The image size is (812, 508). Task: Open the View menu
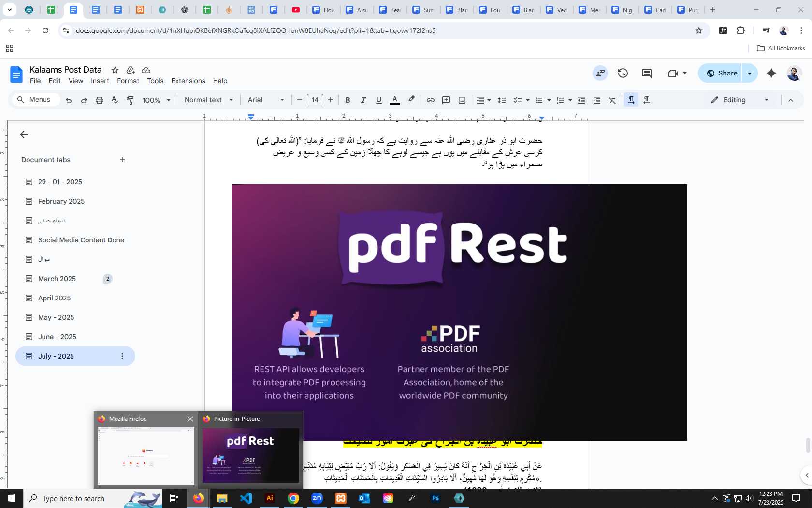coord(76,81)
